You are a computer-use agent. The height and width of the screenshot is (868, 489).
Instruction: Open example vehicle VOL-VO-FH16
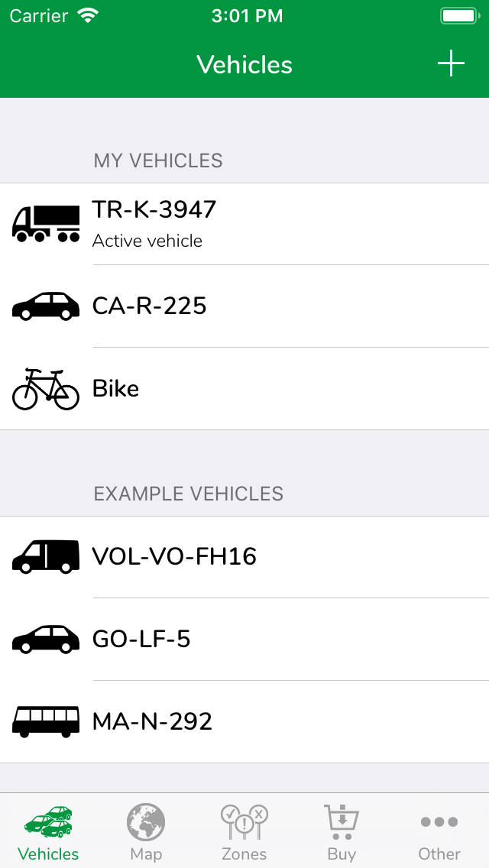pyautogui.click(x=244, y=556)
